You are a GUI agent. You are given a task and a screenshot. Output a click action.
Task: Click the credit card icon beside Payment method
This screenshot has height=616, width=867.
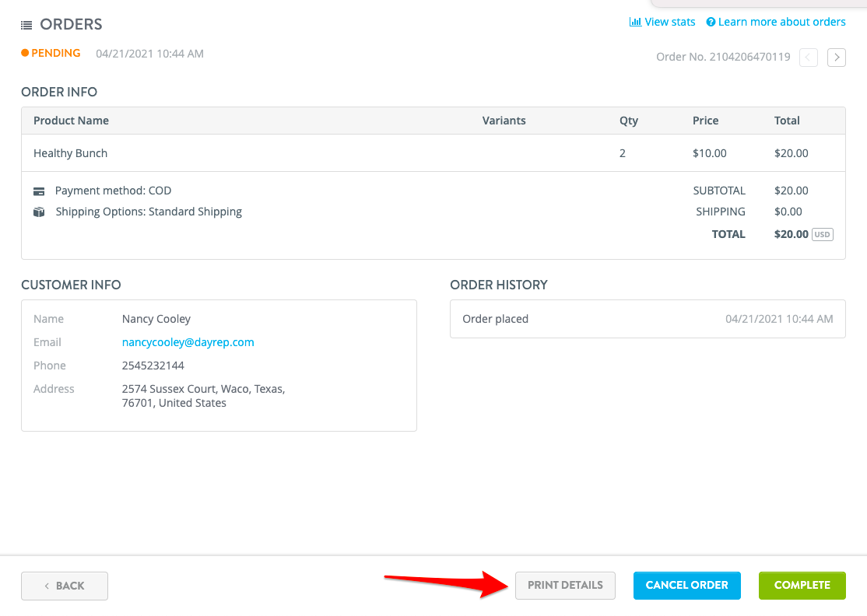point(39,190)
